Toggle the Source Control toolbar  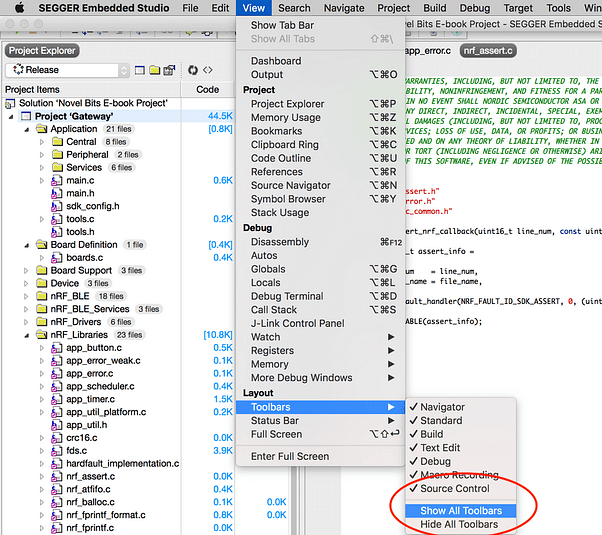pos(460,489)
